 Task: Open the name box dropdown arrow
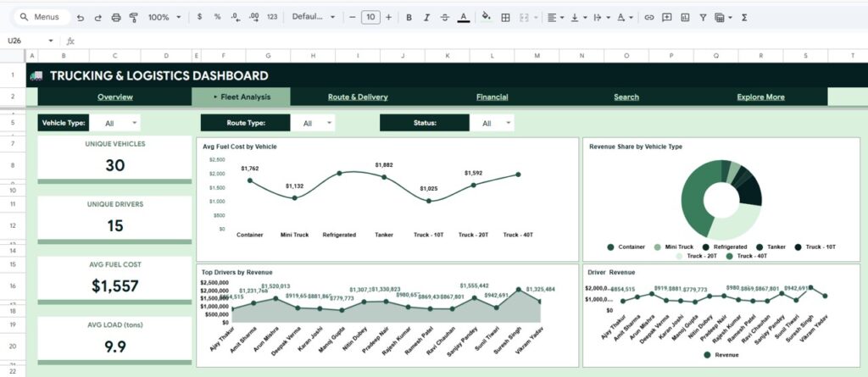click(x=51, y=41)
